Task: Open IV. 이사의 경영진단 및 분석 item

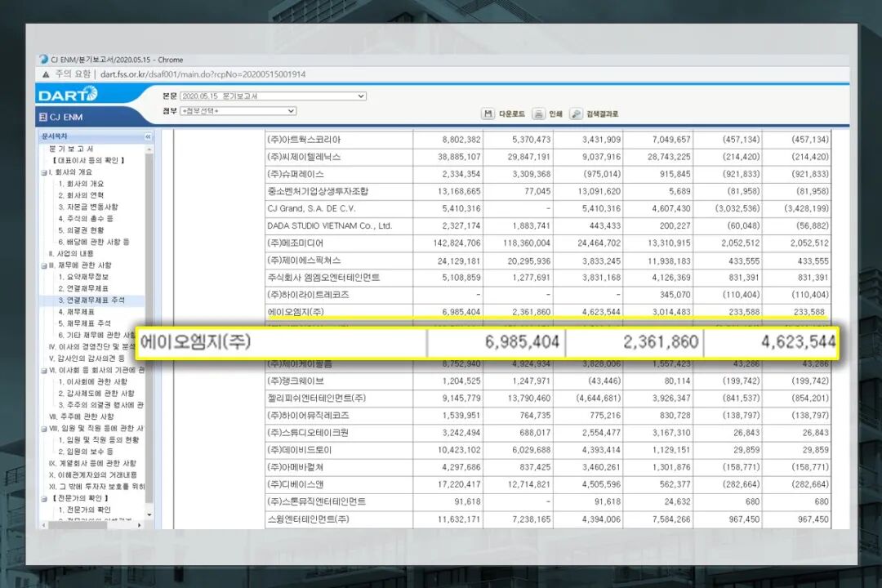Action: [91, 347]
